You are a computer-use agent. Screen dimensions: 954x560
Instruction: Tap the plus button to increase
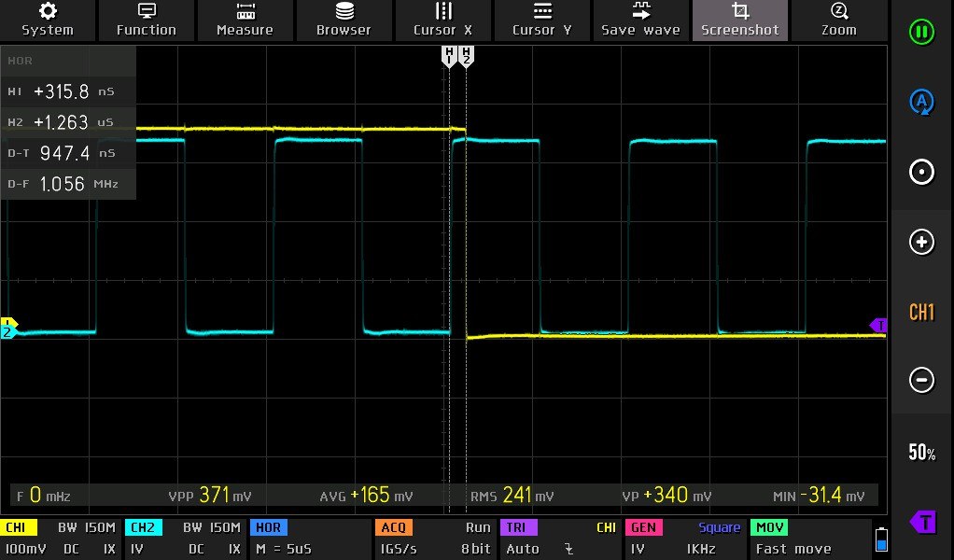point(921,242)
